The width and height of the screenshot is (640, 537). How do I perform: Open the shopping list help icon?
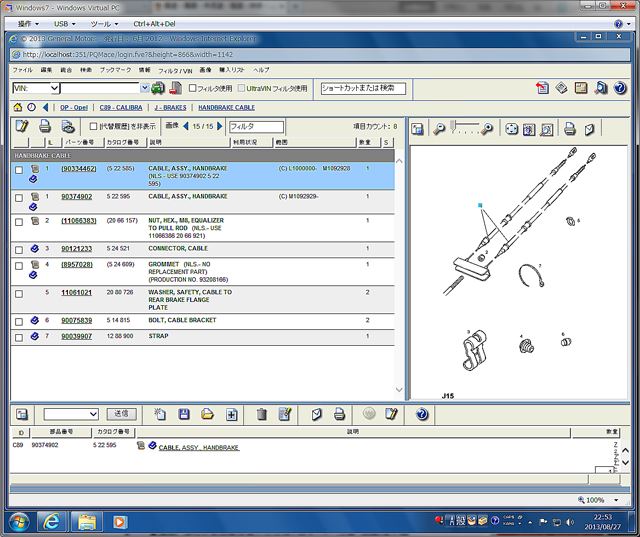(422, 414)
